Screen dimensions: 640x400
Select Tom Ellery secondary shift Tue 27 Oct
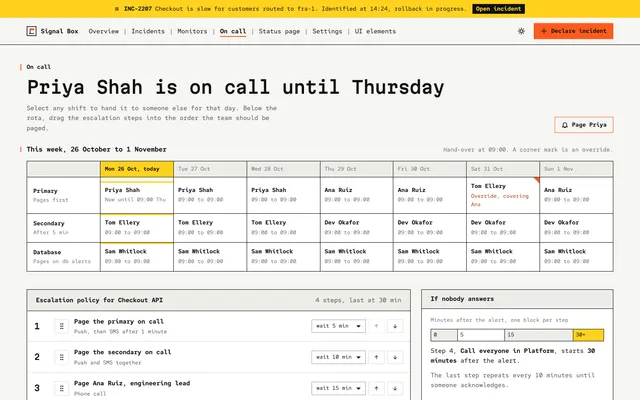[210, 228]
